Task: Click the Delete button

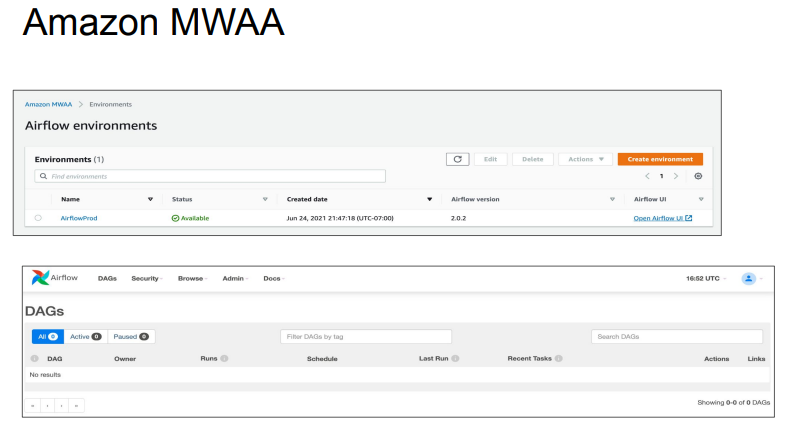Action: [x=533, y=159]
